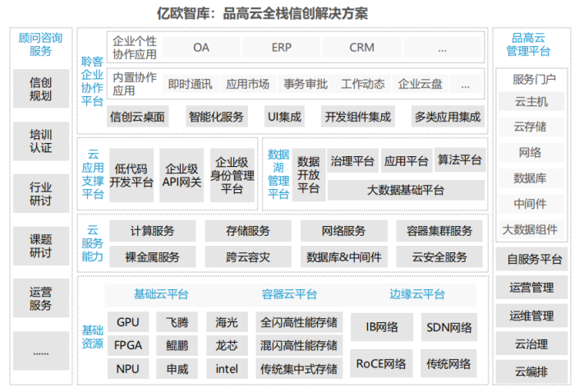Viewport: 575px width, 392px height.
Task: Open 即时通讯 built-in collaboration app
Action: 190,84
